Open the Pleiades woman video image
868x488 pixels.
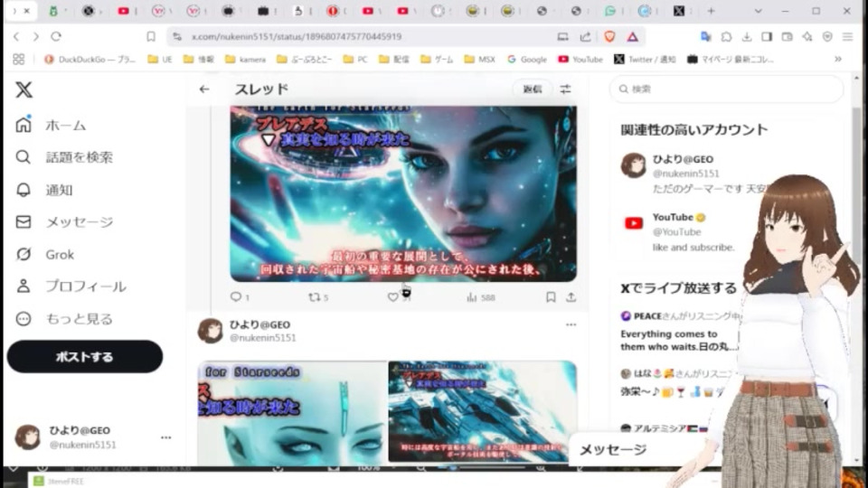(403, 193)
